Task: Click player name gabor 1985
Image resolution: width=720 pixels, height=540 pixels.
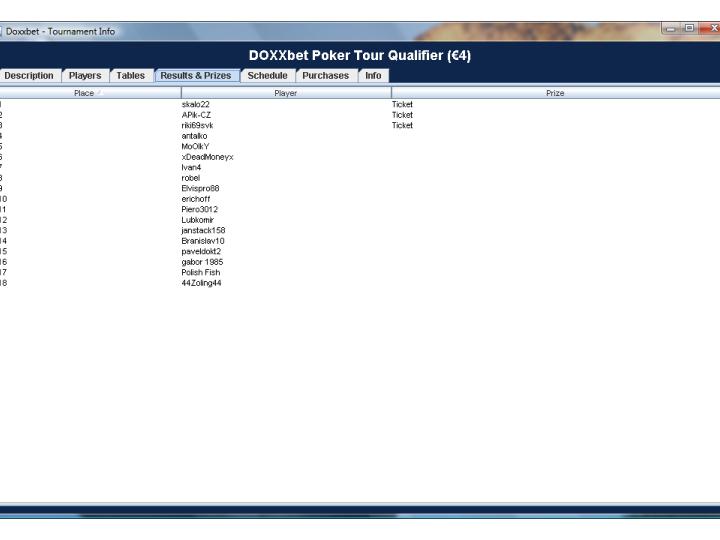Action: click(202, 262)
